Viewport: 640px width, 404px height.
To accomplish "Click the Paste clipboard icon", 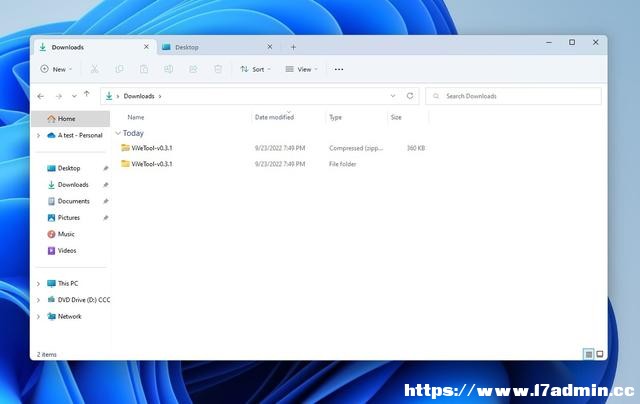I will pyautogui.click(x=144, y=69).
